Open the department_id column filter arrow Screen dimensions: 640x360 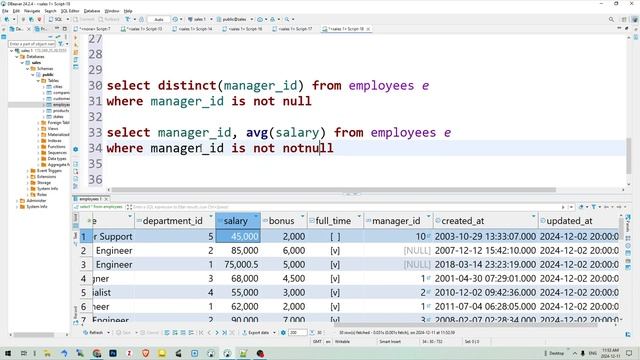[211, 217]
